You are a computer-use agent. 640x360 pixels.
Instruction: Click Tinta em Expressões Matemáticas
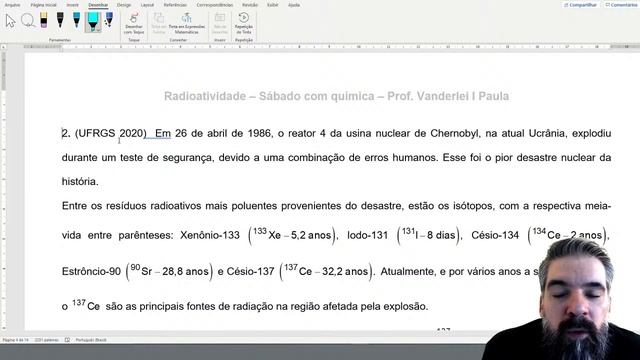(187, 24)
